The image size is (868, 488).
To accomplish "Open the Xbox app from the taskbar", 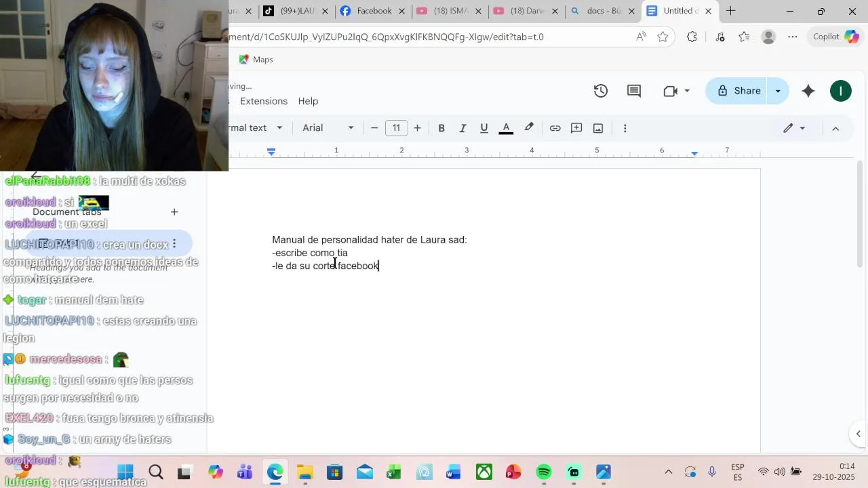I will (484, 472).
